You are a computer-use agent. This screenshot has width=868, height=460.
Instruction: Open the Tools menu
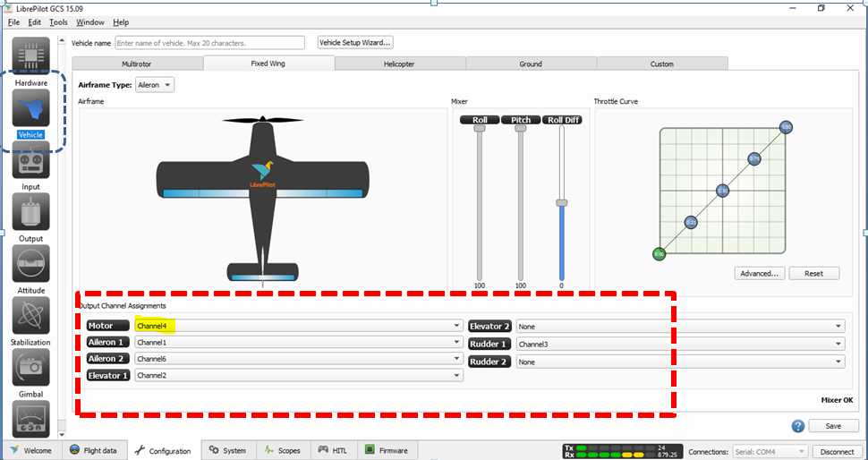pyautogui.click(x=58, y=22)
